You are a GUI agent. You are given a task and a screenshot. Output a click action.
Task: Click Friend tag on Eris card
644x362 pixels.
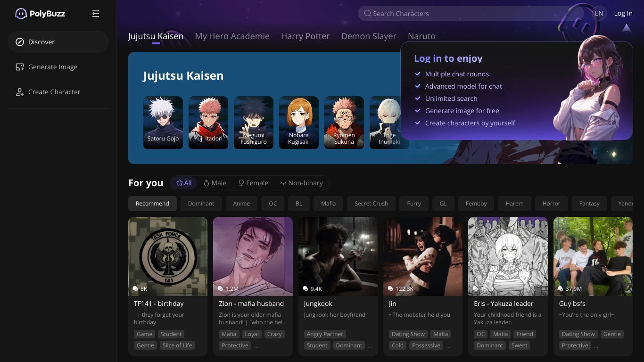coord(525,334)
